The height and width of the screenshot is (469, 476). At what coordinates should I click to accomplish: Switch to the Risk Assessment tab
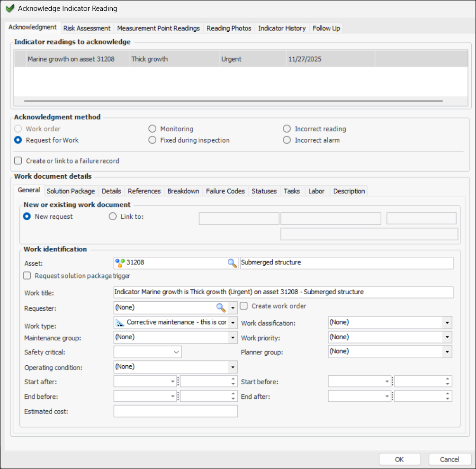click(87, 28)
